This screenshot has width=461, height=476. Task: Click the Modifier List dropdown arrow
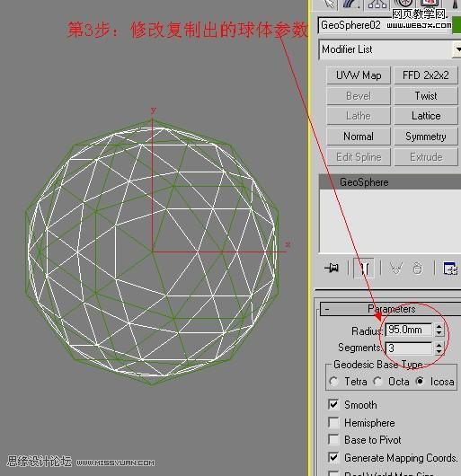pos(457,49)
